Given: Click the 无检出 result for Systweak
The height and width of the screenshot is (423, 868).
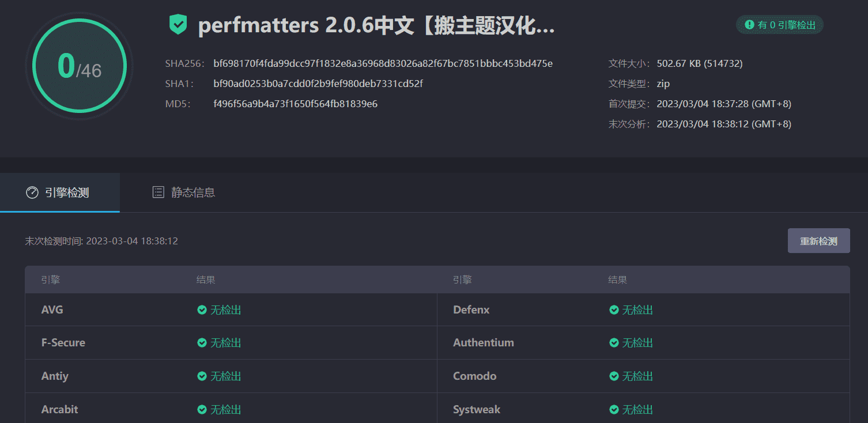Looking at the screenshot, I should click(x=638, y=410).
